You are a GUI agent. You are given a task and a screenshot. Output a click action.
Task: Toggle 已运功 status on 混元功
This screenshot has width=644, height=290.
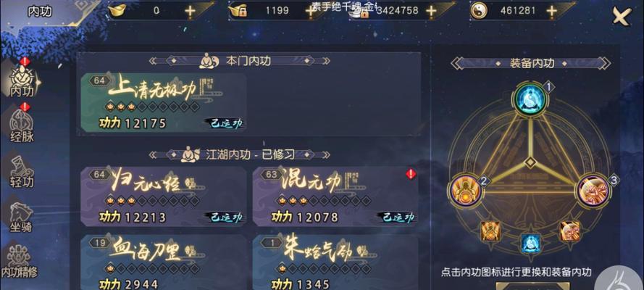[398, 217]
